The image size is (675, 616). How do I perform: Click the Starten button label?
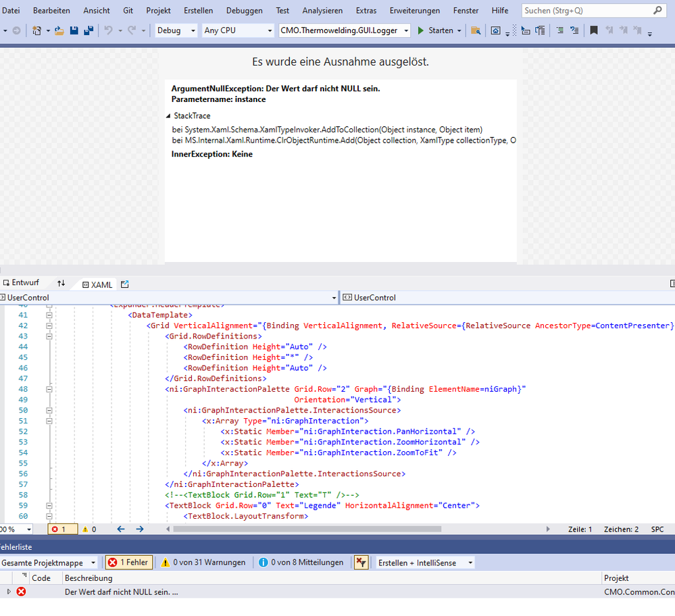[x=441, y=30]
